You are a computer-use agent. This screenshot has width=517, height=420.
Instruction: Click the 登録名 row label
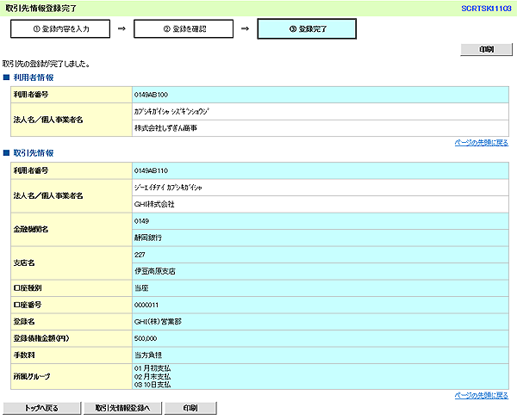tap(24, 322)
